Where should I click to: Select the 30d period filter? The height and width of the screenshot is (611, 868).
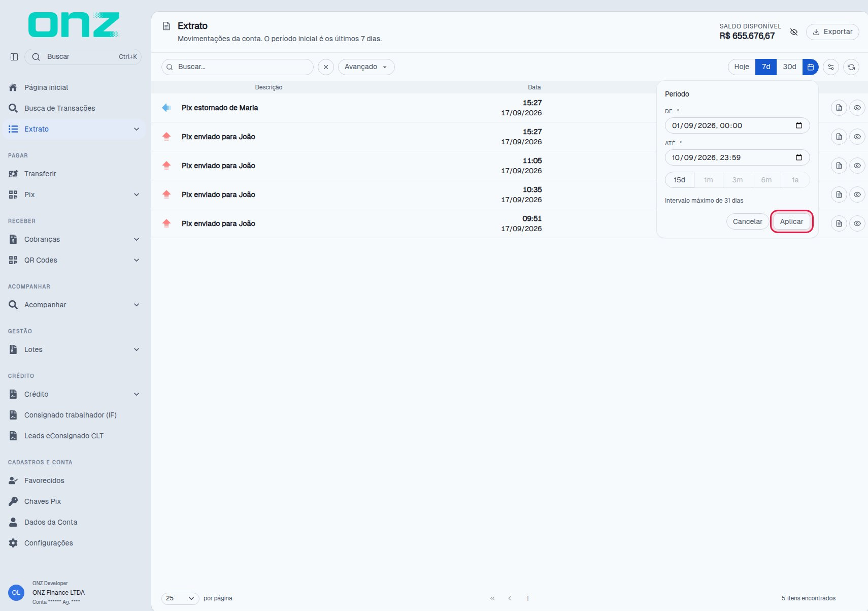click(789, 67)
